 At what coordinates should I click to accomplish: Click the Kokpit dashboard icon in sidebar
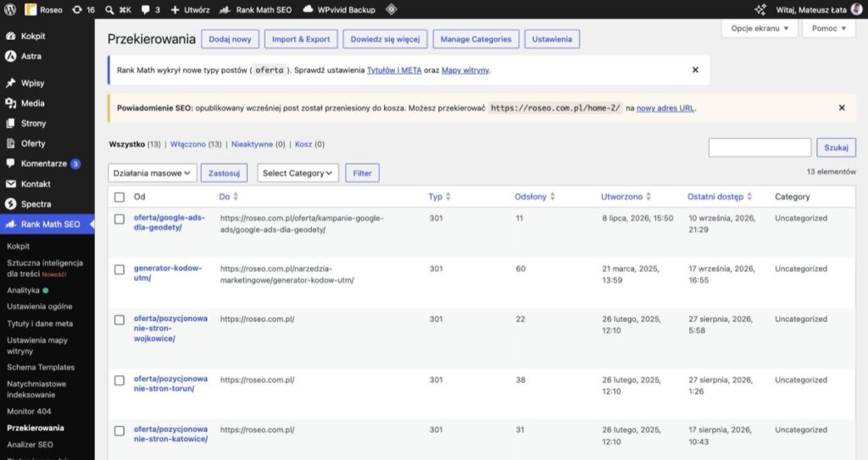(x=10, y=36)
